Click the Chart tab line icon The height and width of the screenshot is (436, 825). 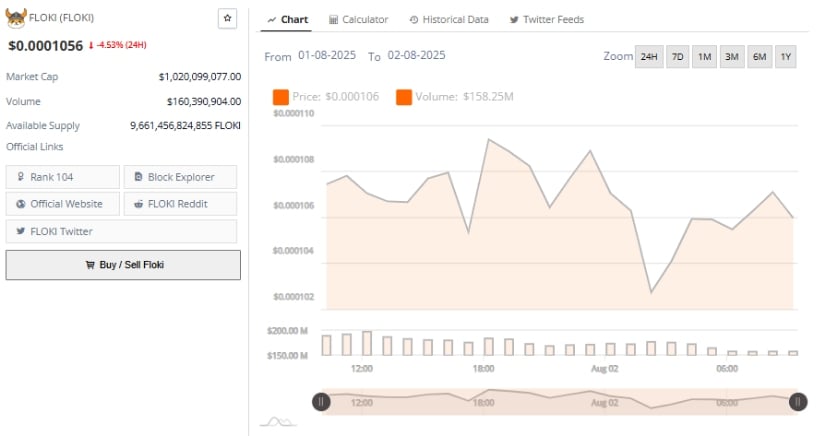[x=271, y=20]
